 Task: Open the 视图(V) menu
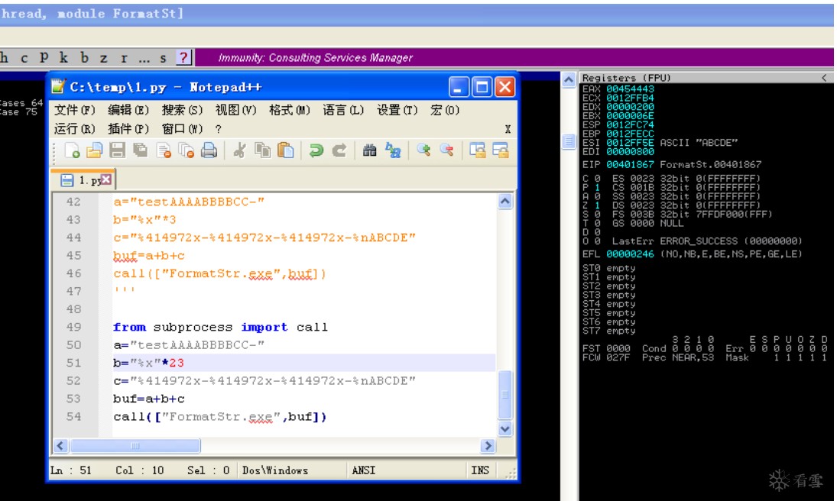pyautogui.click(x=235, y=111)
